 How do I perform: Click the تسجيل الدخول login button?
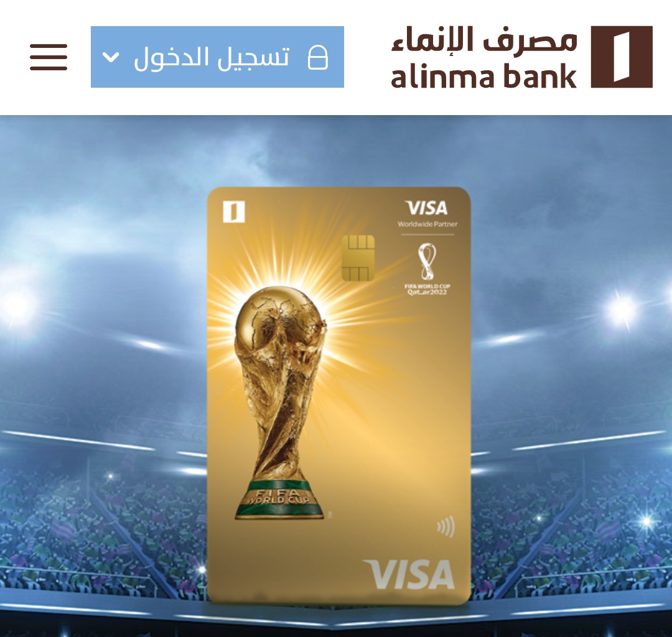217,57
